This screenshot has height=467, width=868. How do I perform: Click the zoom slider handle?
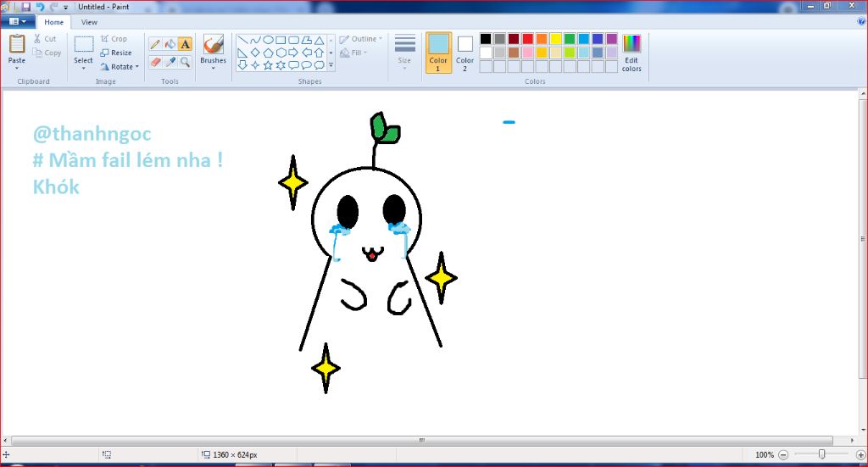[x=821, y=454]
